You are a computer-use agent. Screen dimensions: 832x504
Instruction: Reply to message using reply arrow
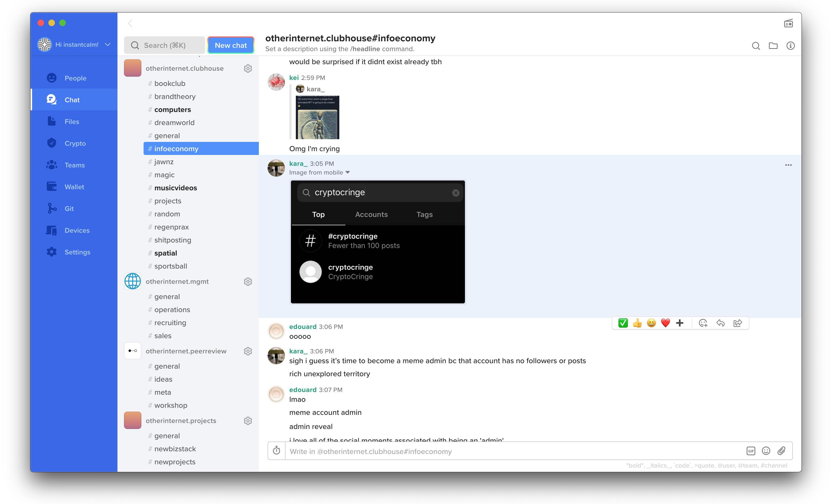pyautogui.click(x=720, y=323)
